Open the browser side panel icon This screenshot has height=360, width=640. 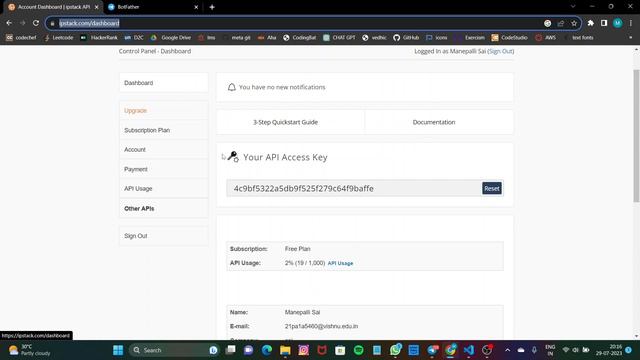click(x=604, y=23)
